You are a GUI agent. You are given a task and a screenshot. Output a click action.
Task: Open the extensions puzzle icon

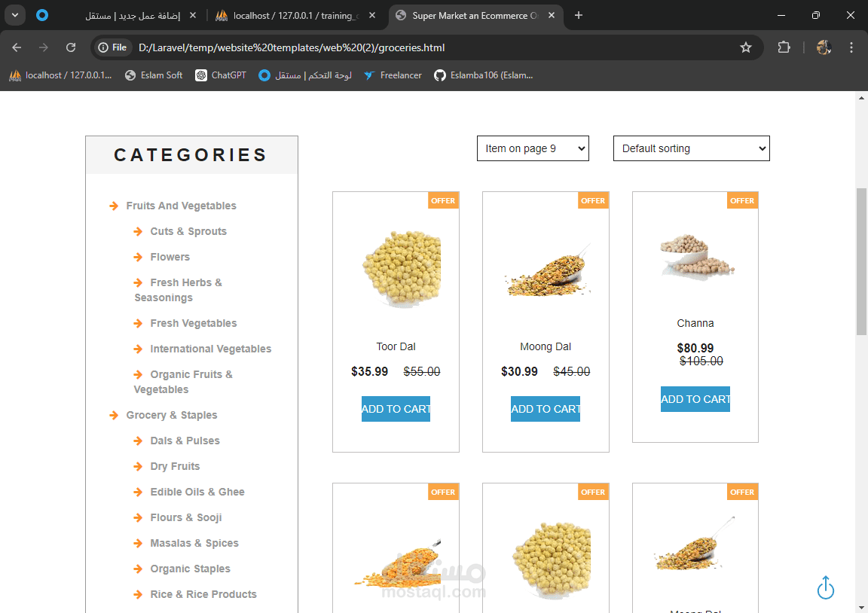(x=784, y=47)
